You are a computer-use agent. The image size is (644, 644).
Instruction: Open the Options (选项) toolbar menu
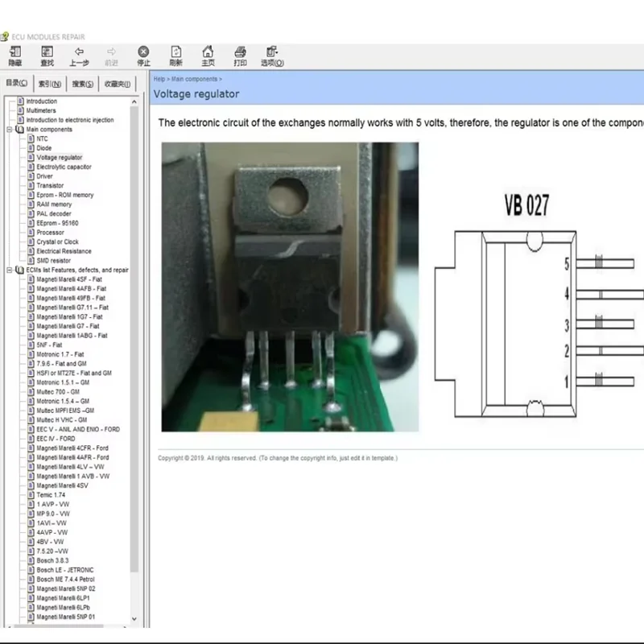(x=272, y=56)
